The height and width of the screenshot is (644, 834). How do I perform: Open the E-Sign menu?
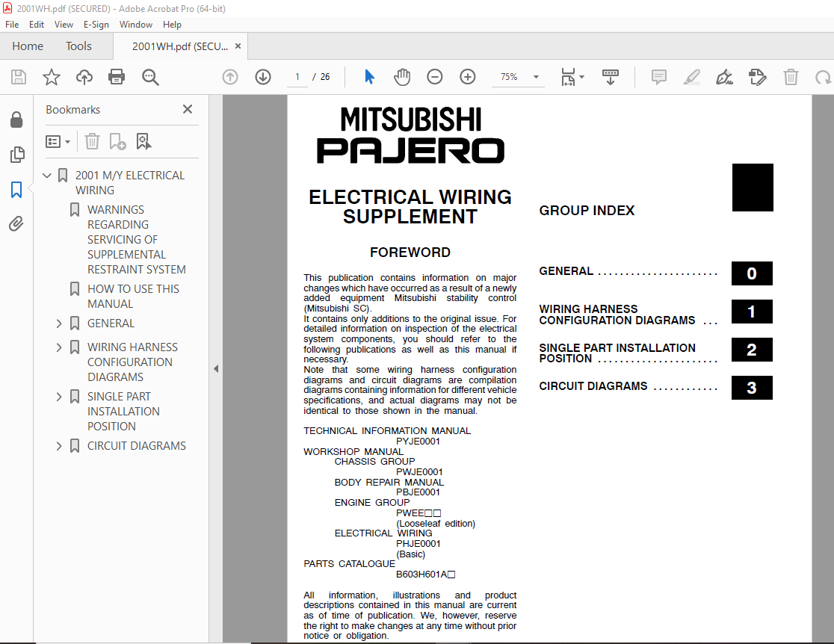[x=96, y=25]
